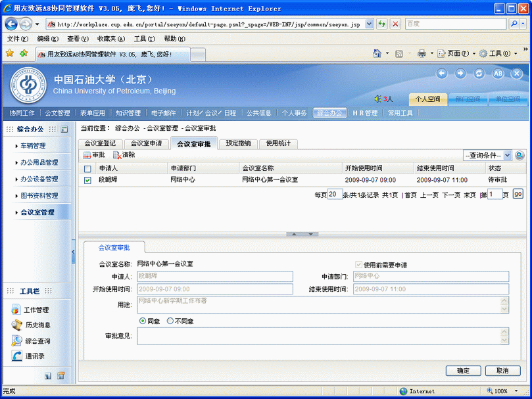Open the 公文管理 menu in navigation bar
532x399 pixels.
tap(57, 113)
